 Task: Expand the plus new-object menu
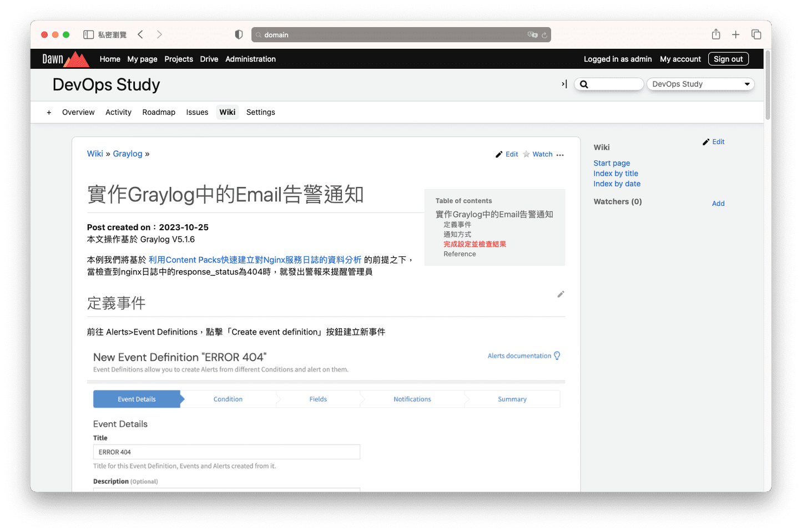[49, 113]
